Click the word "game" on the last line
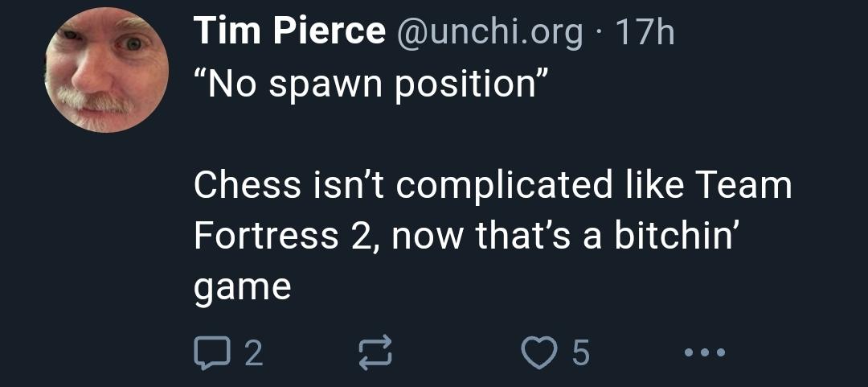The width and height of the screenshot is (868, 387). pyautogui.click(x=242, y=286)
